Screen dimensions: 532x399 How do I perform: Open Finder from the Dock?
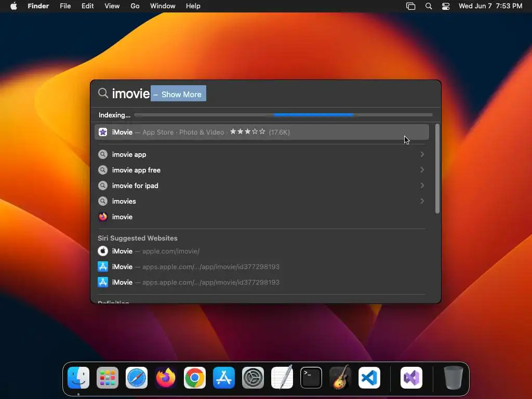click(78, 378)
